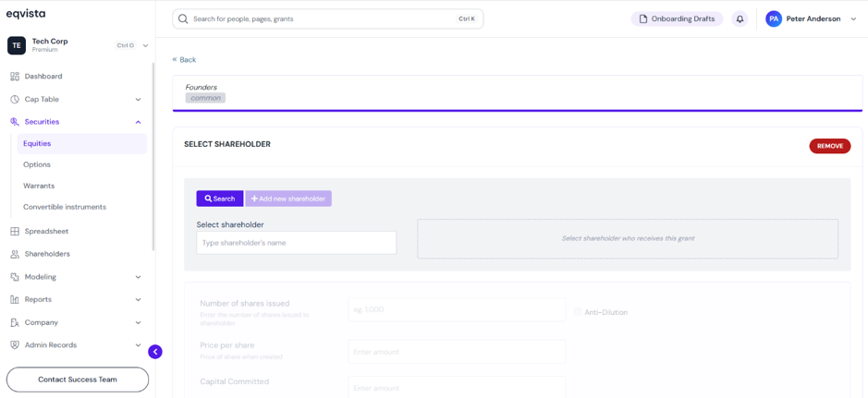Click the PA user avatar
Image resolution: width=868 pixels, height=398 pixels.
click(x=774, y=18)
